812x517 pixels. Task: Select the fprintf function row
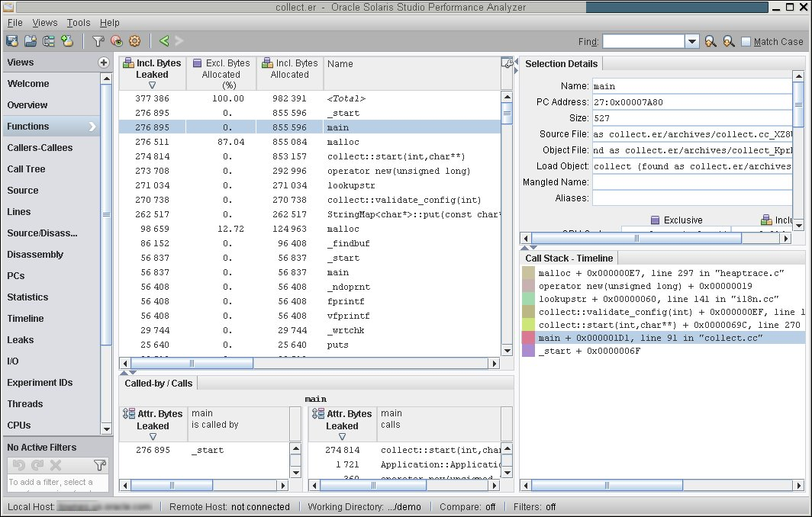[x=310, y=301]
